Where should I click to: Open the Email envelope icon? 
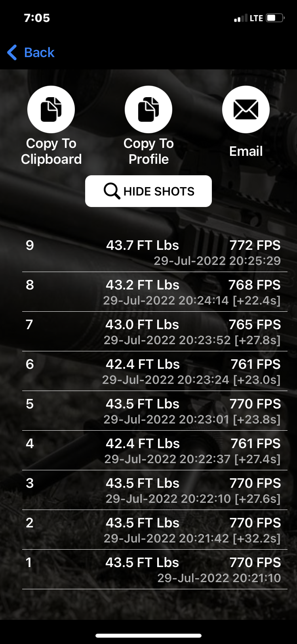click(x=246, y=109)
